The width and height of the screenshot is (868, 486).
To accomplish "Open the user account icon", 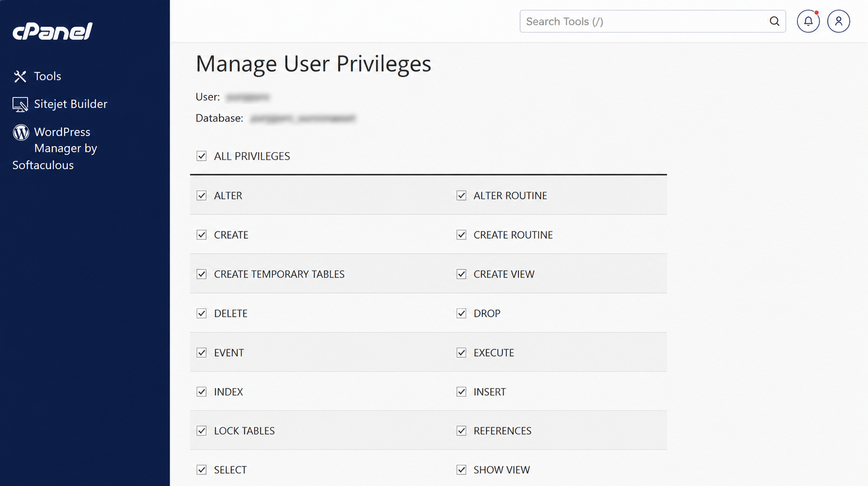I will (x=838, y=21).
